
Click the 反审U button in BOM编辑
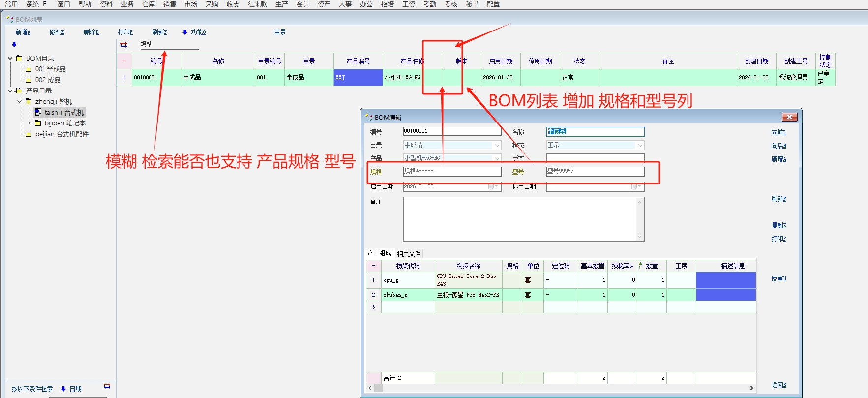(778, 278)
